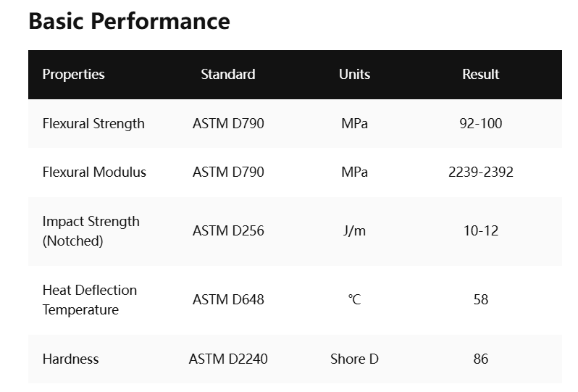Screen dimensions: 578x392
Task: Click ASTM D790 in Flexural Strength row
Action: [x=228, y=123]
